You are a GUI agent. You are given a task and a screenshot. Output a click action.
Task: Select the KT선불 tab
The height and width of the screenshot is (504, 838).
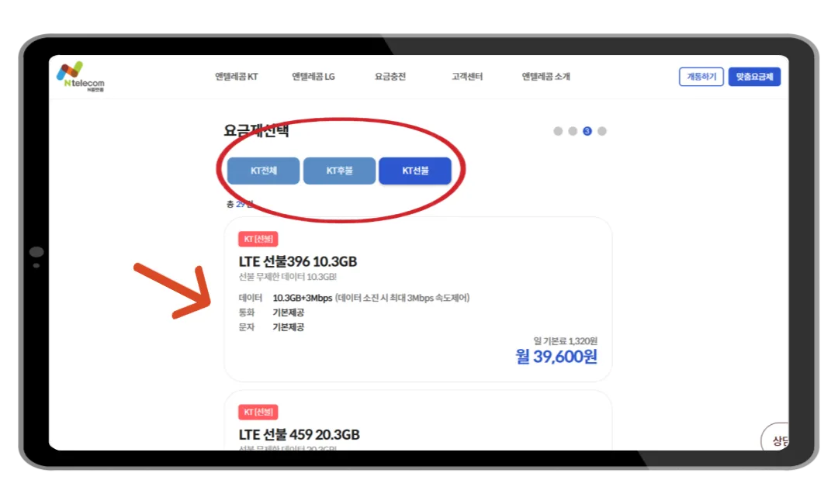(x=415, y=171)
